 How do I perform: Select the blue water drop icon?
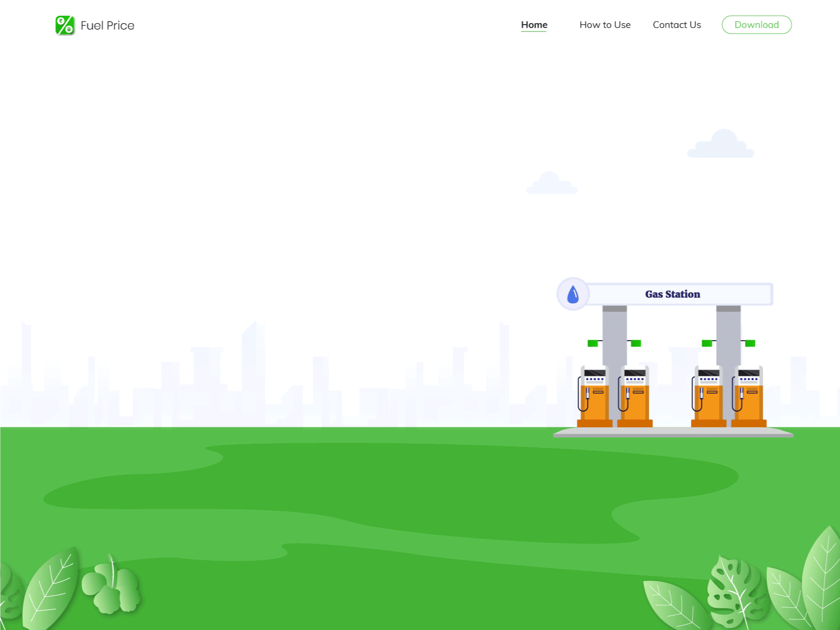(572, 294)
